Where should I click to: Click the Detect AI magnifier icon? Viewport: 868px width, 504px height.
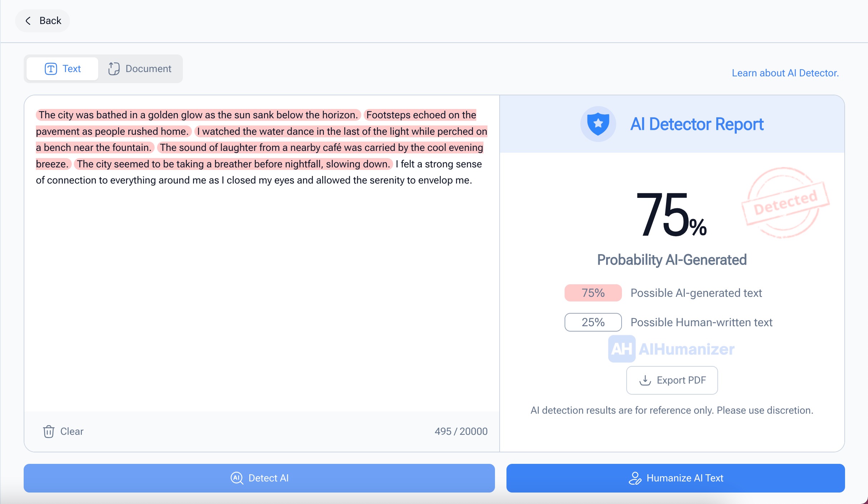coord(237,478)
